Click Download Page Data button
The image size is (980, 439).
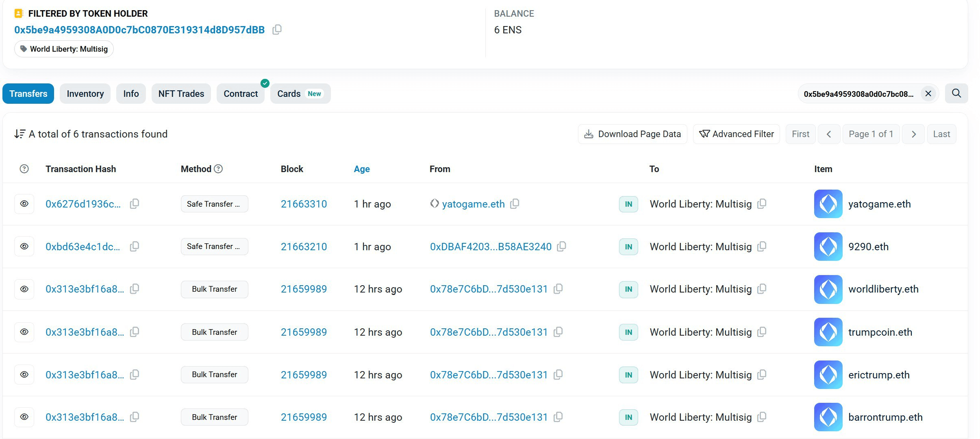(x=632, y=134)
